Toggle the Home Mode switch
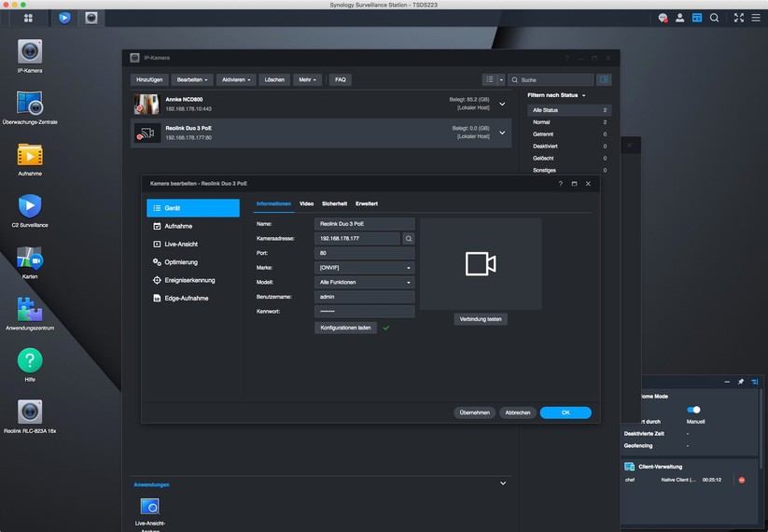 (693, 410)
